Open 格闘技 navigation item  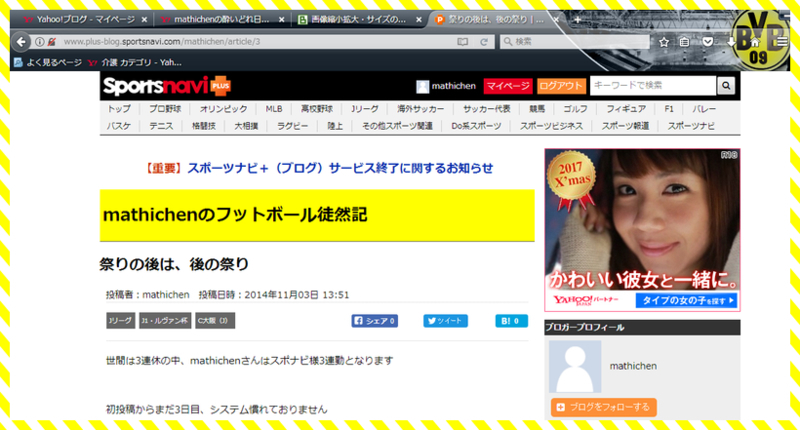click(204, 125)
